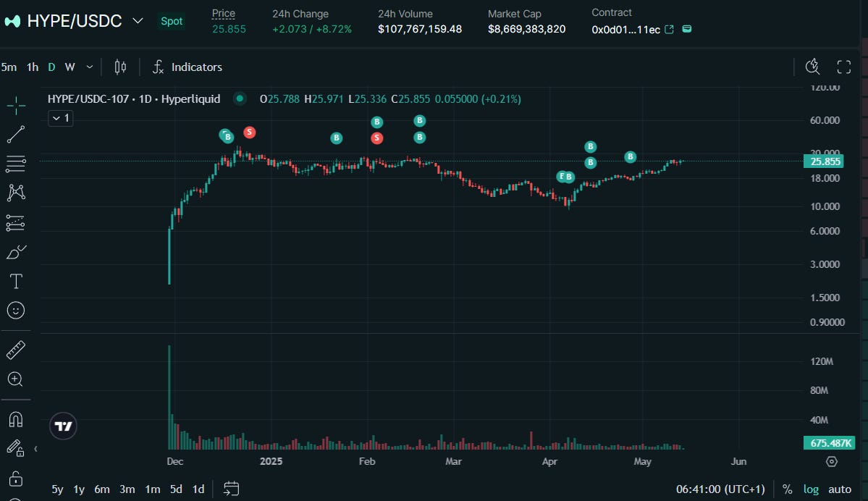The width and height of the screenshot is (868, 501).
Task: Toggle stay in drawing mode
Action: click(15, 448)
